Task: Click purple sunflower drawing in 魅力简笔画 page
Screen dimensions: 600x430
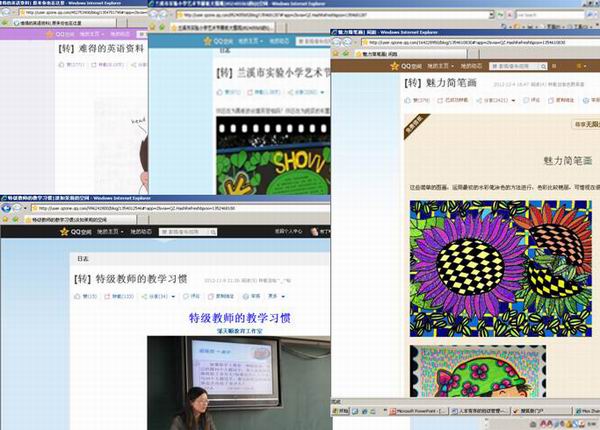Action: pos(501,269)
